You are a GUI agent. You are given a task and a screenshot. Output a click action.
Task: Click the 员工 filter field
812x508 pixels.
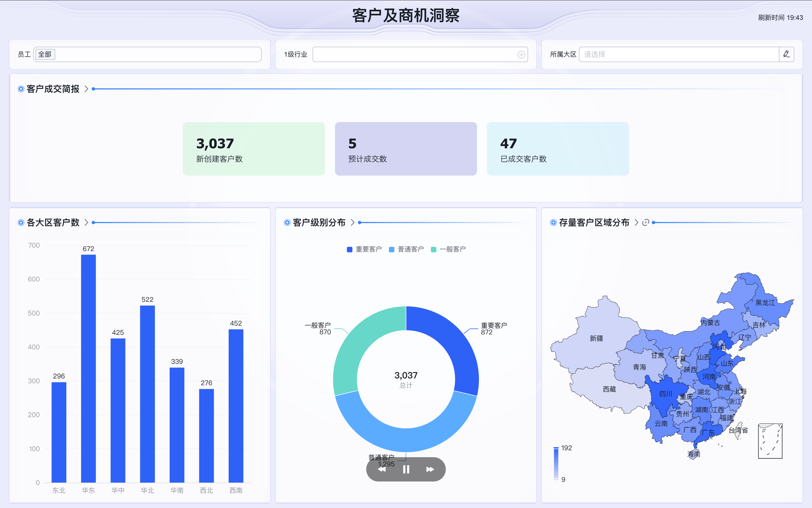coord(147,54)
